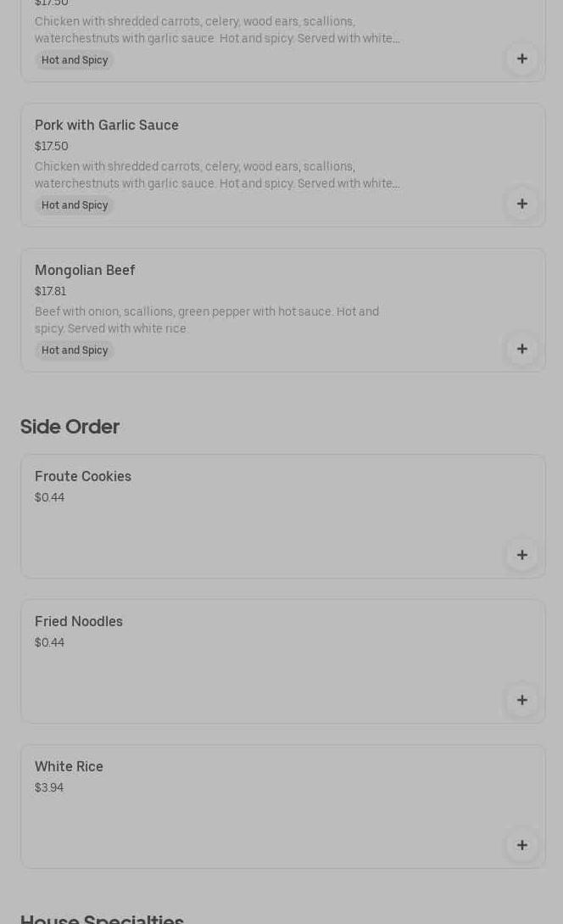Open Pork with Garlic Sauce item title
The height and width of the screenshot is (924, 563).
coord(107,126)
